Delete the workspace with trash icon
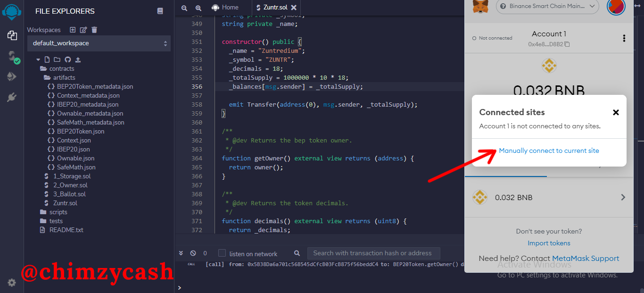This screenshot has height=293, width=644. (94, 30)
